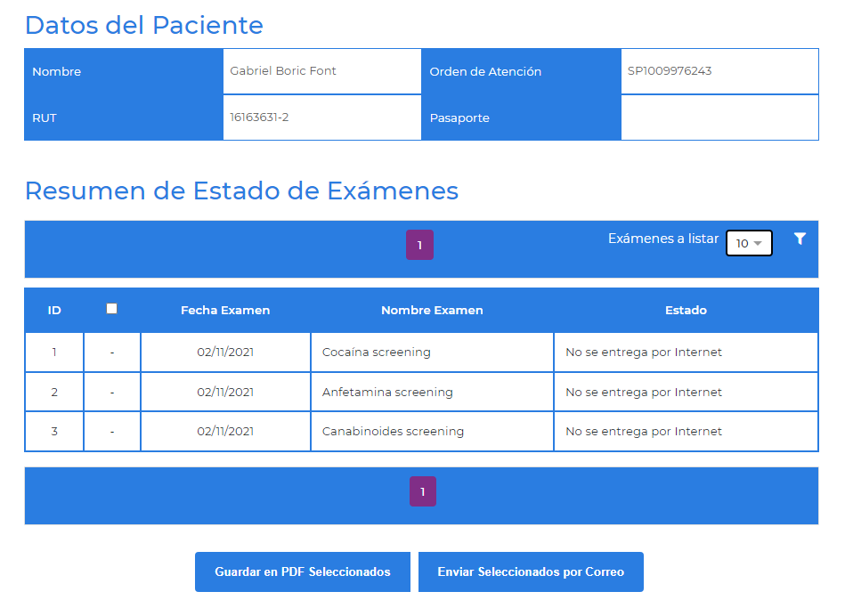Screen dimensions: 845x616
Task: Click the 'Orden de Atención' label
Action: click(485, 71)
